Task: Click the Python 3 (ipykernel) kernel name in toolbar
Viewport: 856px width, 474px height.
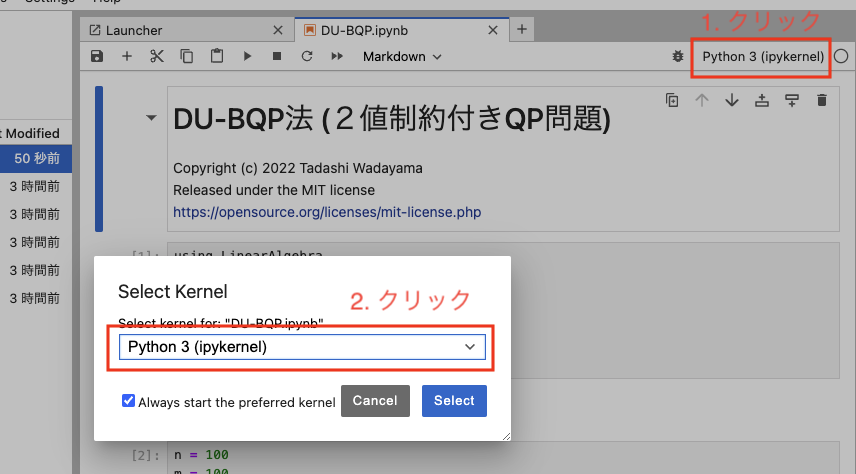Action: coord(763,57)
